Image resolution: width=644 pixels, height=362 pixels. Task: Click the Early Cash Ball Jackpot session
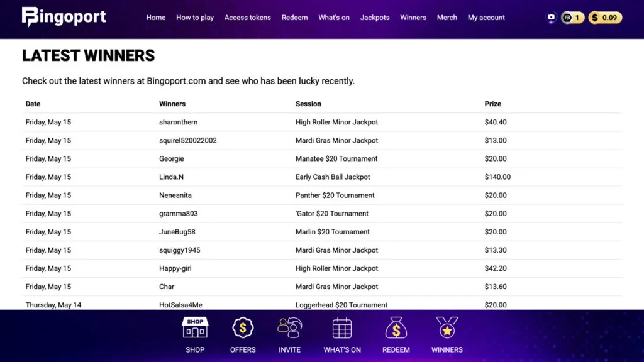(333, 177)
